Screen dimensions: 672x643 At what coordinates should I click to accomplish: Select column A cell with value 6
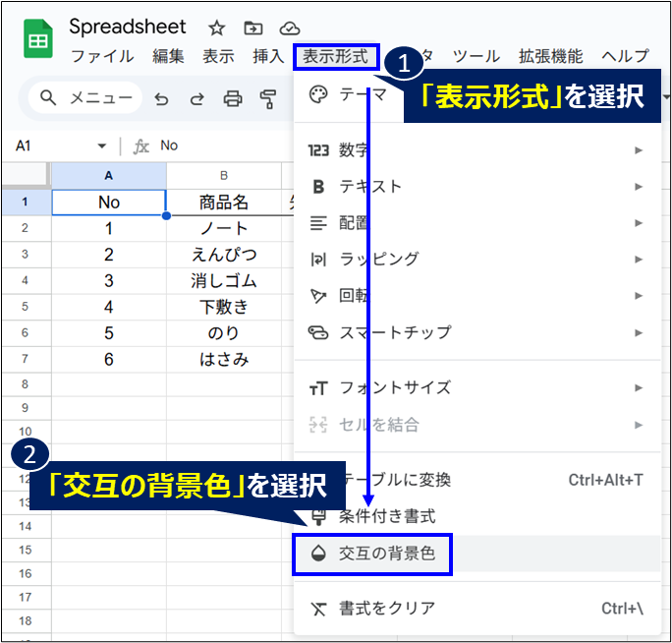pos(109,360)
